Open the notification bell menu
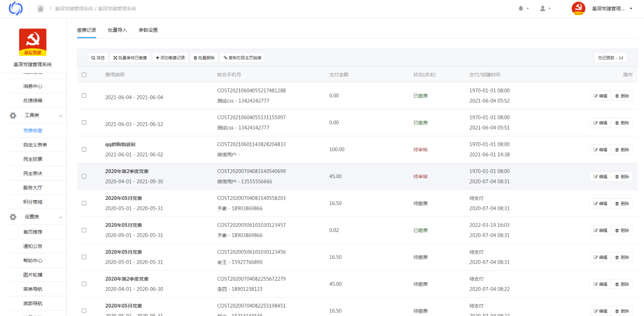644x316 pixels. click(521, 8)
